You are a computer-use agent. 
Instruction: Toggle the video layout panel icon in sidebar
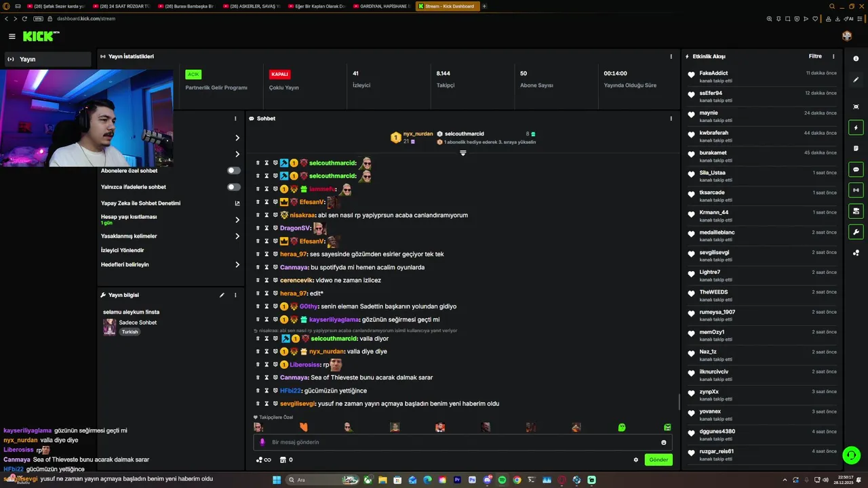pyautogui.click(x=856, y=211)
